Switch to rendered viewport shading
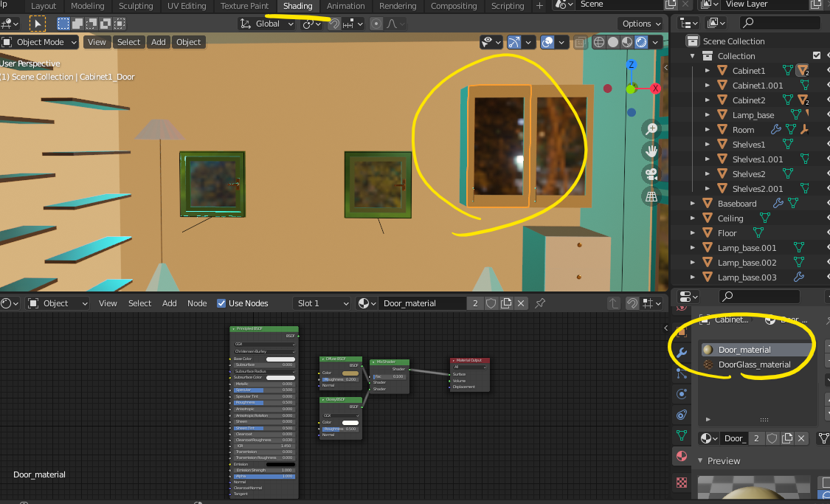Image resolution: width=830 pixels, height=504 pixels. 641,42
